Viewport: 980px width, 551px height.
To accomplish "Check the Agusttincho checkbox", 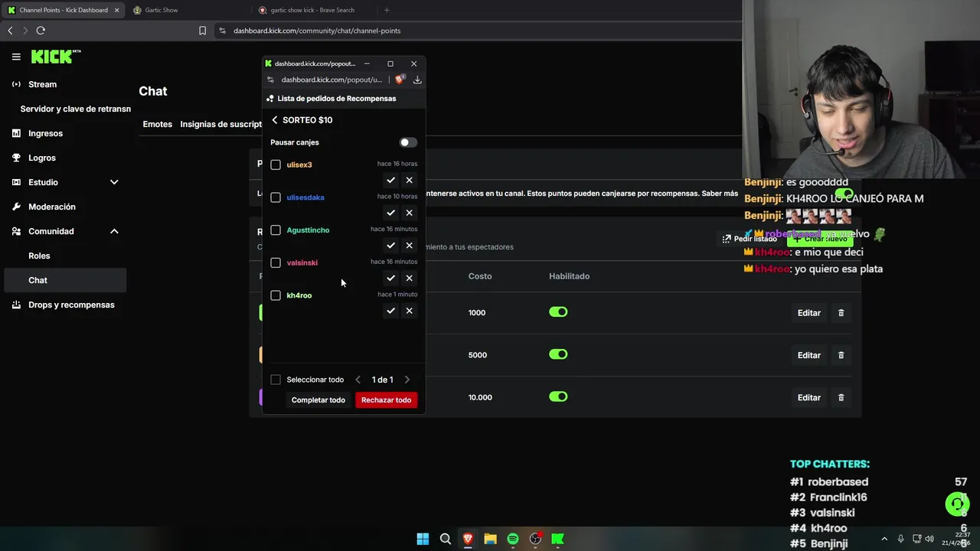I will pos(276,230).
